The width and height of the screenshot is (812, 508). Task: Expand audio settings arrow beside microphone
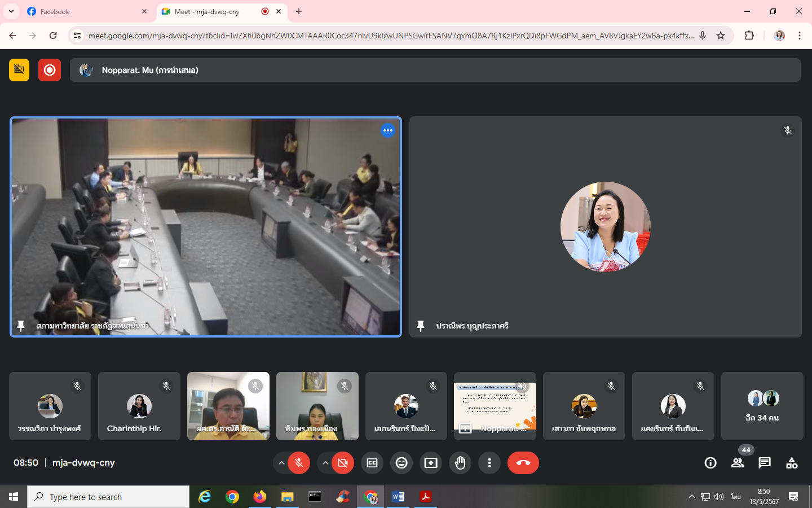[281, 463]
